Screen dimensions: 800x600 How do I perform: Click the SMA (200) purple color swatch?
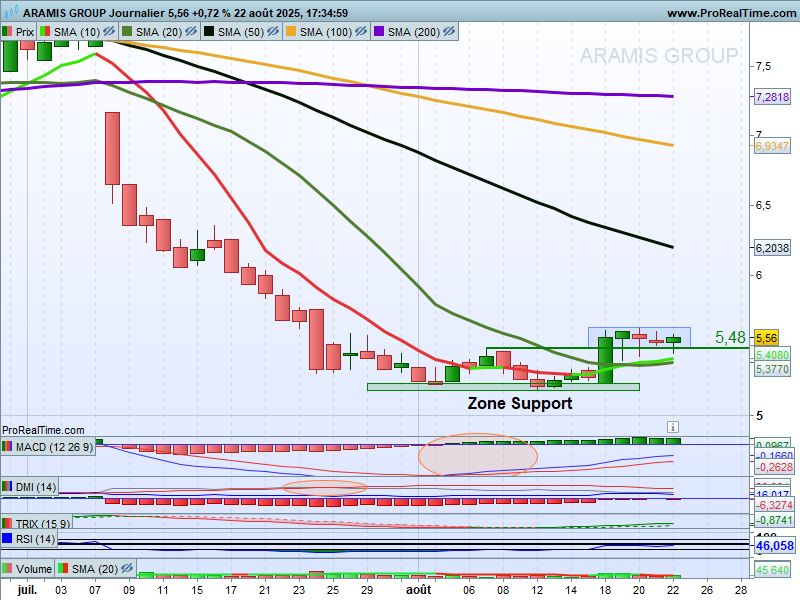379,32
